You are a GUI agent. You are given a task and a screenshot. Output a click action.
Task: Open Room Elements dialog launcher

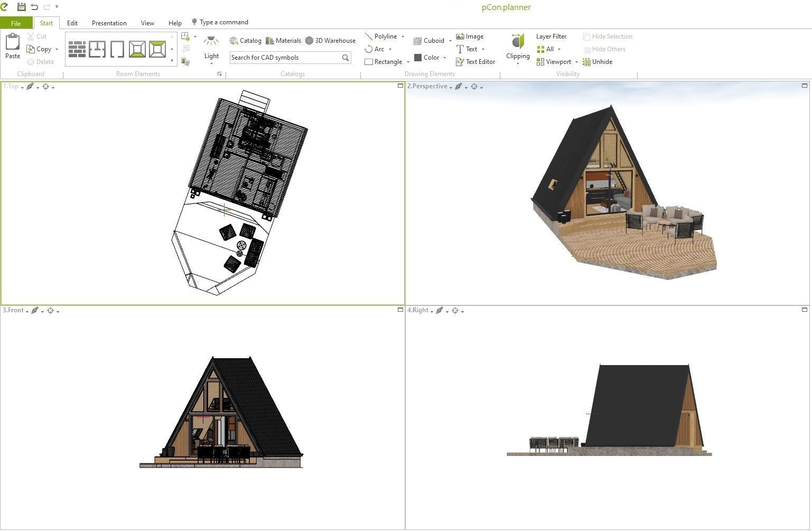point(219,74)
